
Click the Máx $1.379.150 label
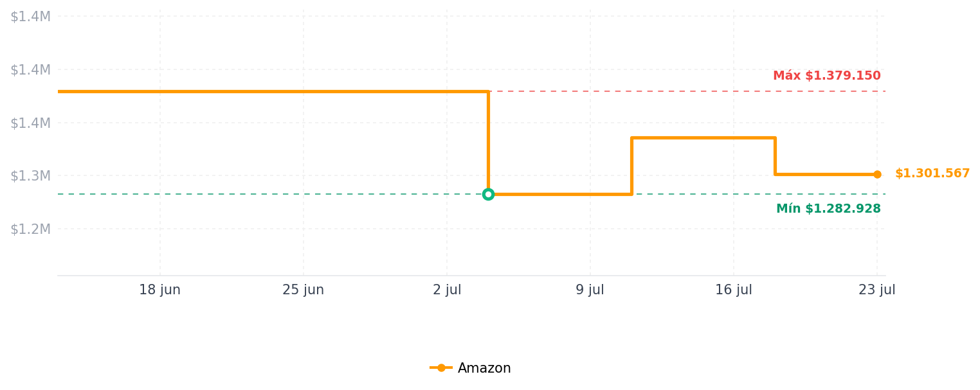click(827, 76)
